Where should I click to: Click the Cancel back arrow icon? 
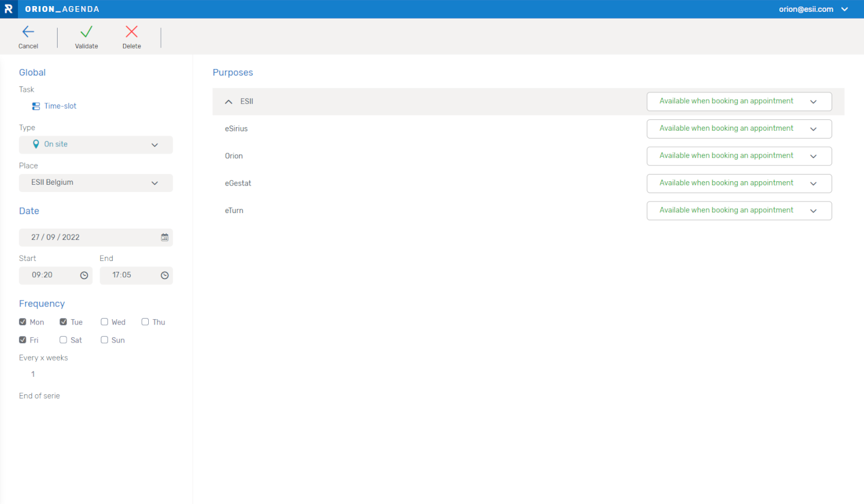[x=28, y=32]
